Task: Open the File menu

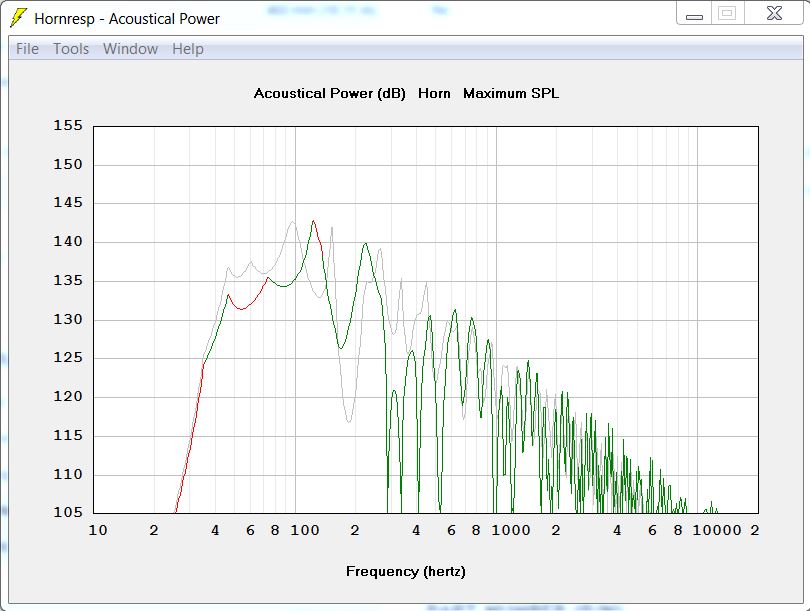Action: click(27, 49)
